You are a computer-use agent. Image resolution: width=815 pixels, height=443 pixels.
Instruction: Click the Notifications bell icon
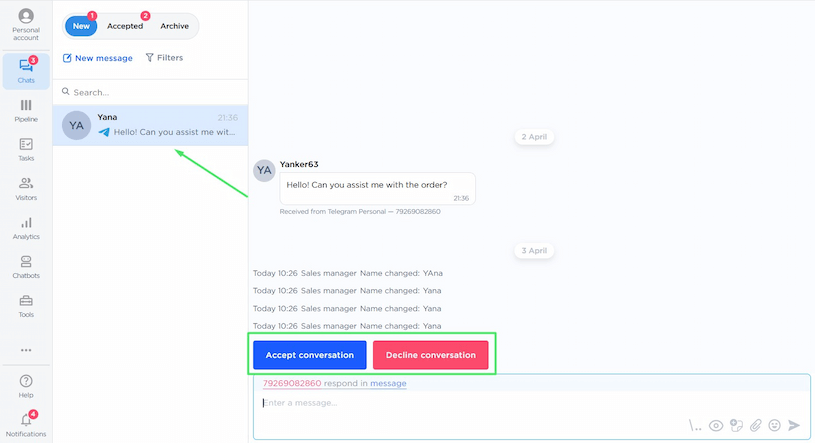(x=26, y=424)
